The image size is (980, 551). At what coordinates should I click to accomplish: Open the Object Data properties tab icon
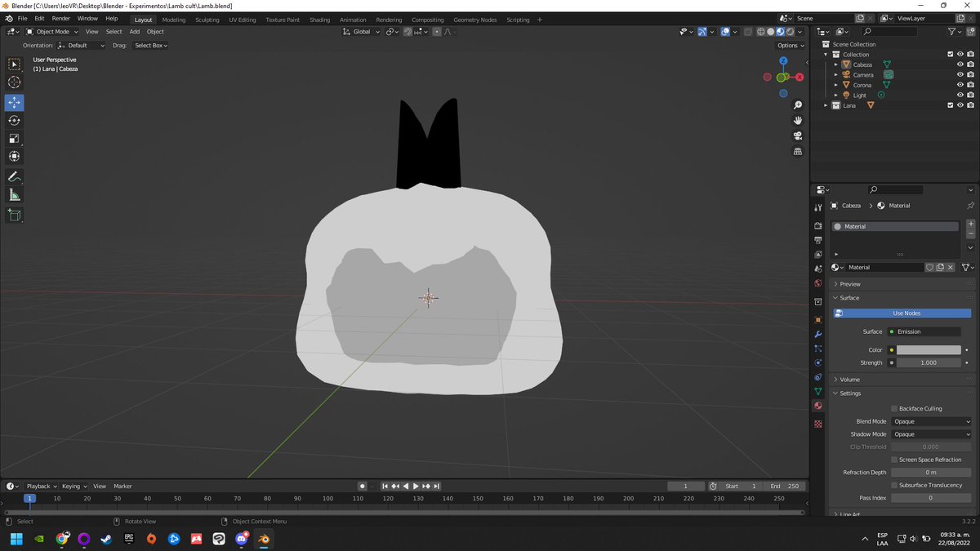coord(818,392)
